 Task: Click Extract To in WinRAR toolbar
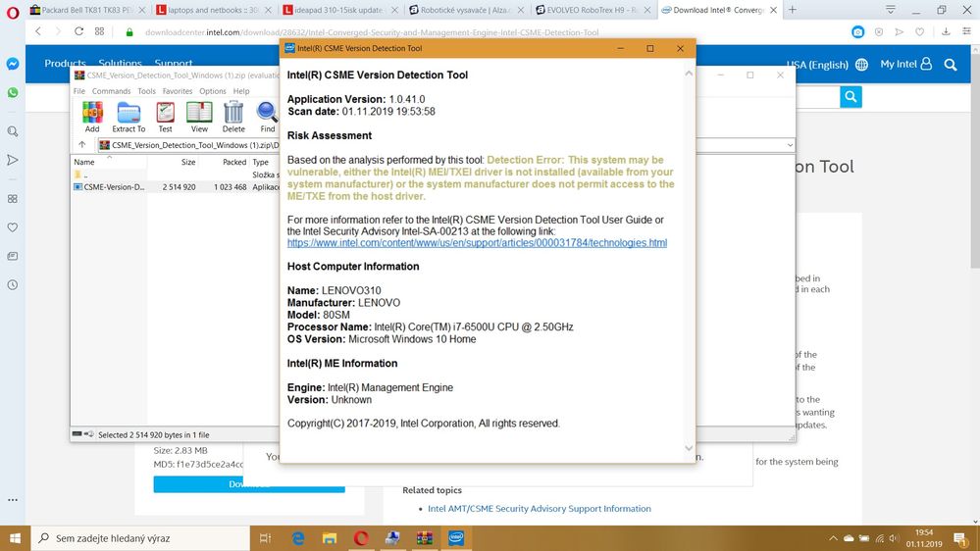(129, 117)
